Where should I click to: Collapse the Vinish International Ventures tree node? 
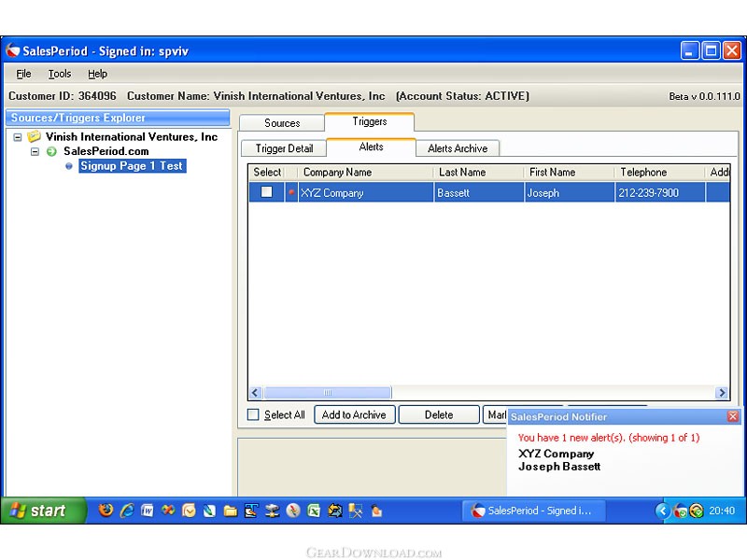(18, 137)
